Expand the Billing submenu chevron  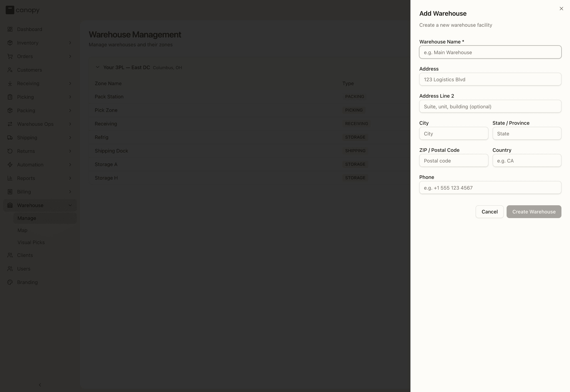pyautogui.click(x=70, y=192)
